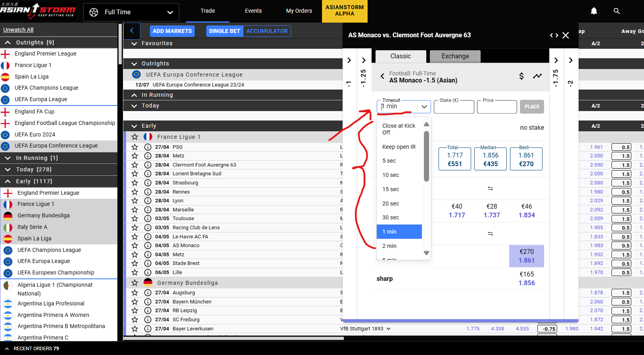The image size is (644, 355).
Task: Choose Keep open IR timeout option
Action: pyautogui.click(x=399, y=147)
